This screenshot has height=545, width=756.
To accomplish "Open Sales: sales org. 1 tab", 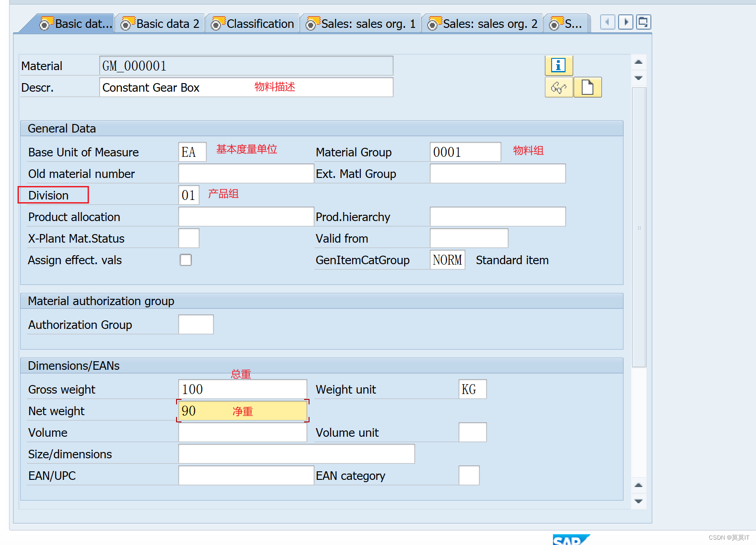I will pos(361,24).
